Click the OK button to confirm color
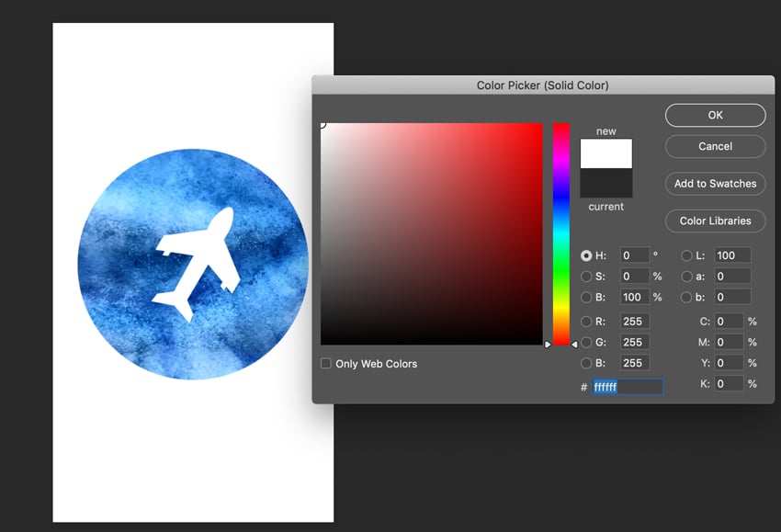Image resolution: width=781 pixels, height=532 pixels. click(x=715, y=115)
